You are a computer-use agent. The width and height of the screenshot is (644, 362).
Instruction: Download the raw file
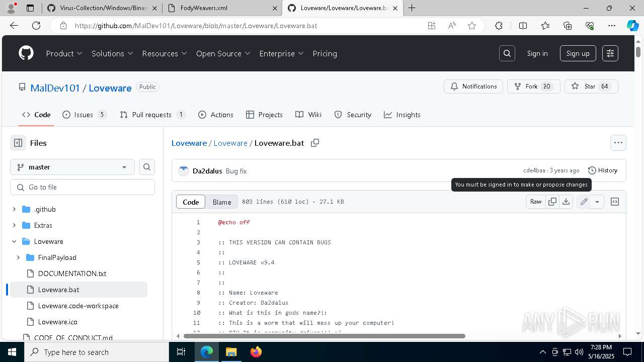(x=566, y=202)
